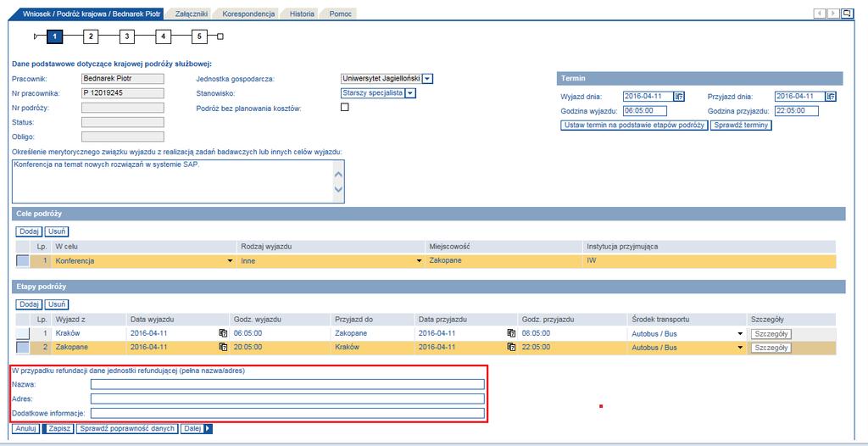This screenshot has height=446, width=868.
Task: Click Sprawdź terminy button
Action: pyautogui.click(x=741, y=125)
